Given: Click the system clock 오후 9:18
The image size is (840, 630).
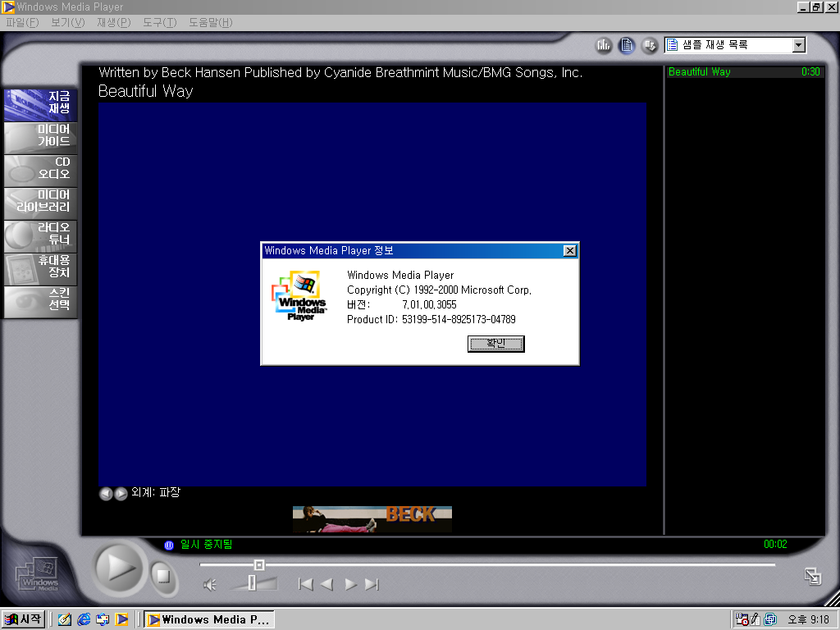Looking at the screenshot, I should point(808,620).
